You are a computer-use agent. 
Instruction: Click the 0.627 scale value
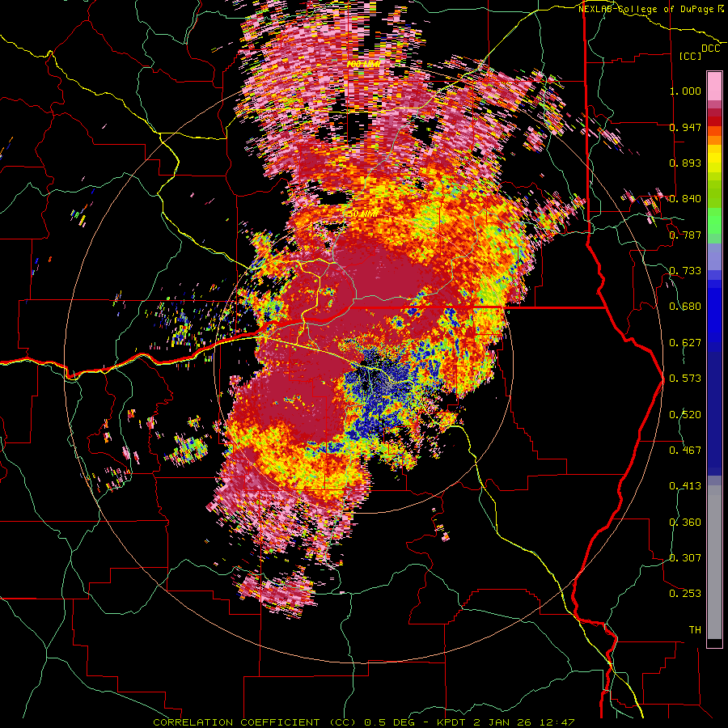point(685,343)
